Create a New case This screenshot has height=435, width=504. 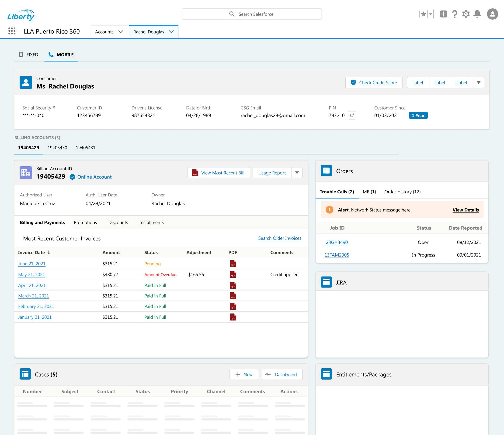pyautogui.click(x=244, y=374)
